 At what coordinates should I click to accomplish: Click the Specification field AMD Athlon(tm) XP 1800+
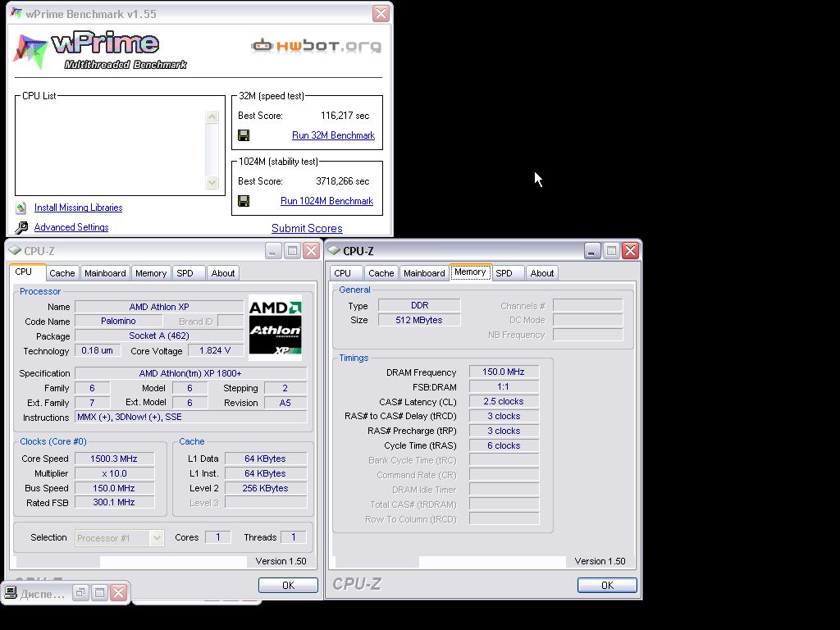click(190, 373)
